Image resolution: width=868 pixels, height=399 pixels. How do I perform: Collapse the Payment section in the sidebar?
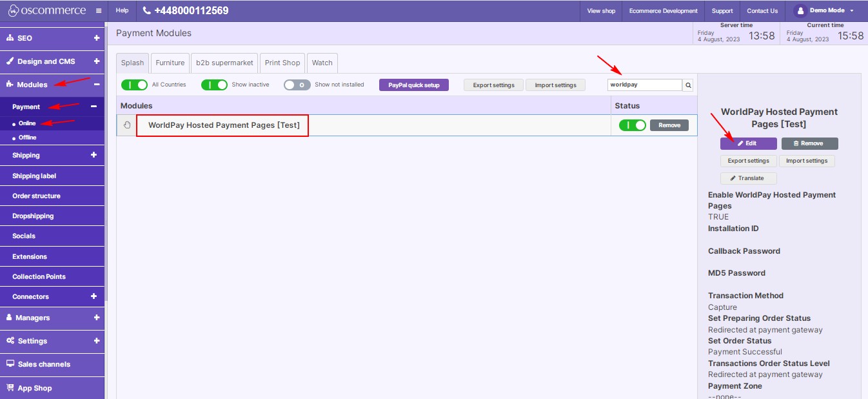97,107
